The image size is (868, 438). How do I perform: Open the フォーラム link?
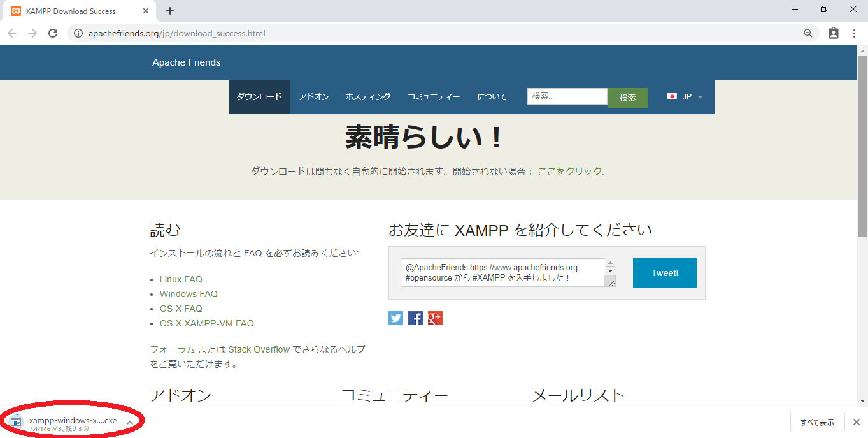(173, 349)
